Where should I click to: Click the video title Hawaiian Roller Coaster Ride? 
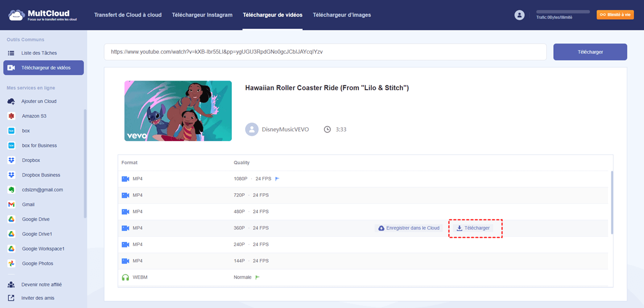click(327, 87)
